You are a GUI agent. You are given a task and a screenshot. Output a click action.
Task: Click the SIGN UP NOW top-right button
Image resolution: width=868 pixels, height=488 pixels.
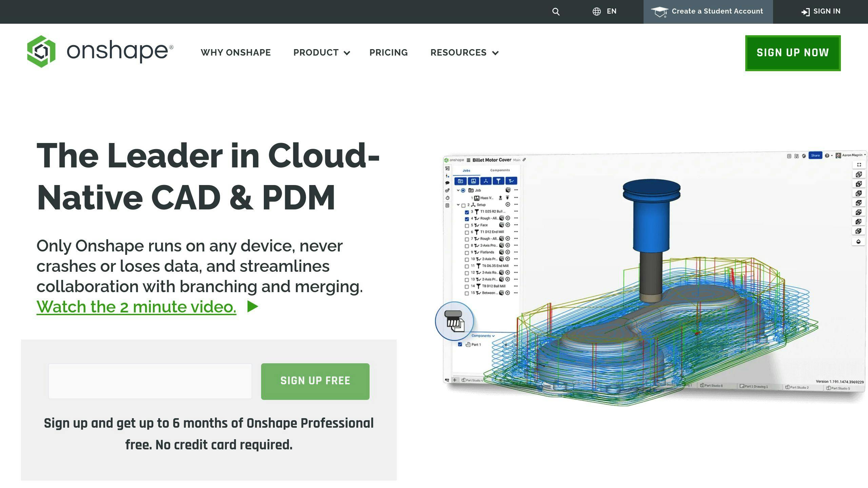pos(793,53)
